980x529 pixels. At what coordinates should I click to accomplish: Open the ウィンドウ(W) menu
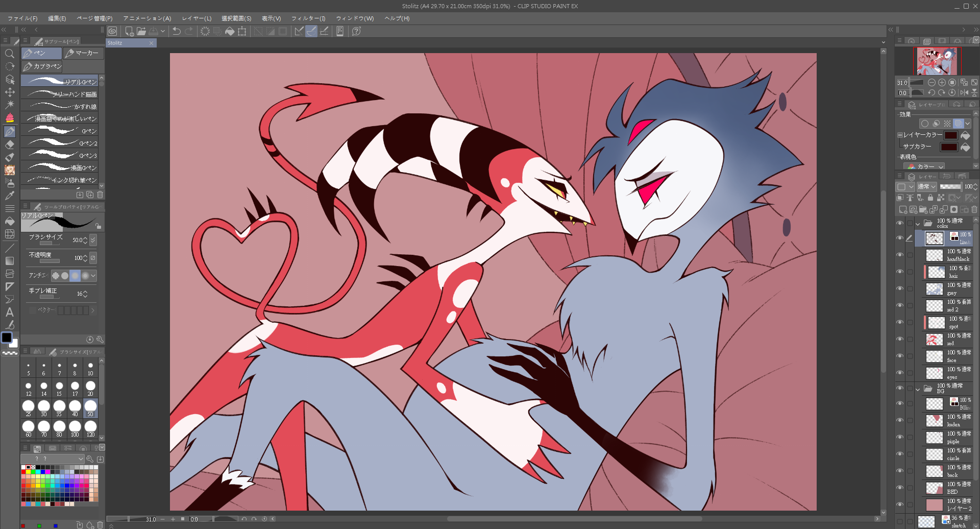[355, 18]
